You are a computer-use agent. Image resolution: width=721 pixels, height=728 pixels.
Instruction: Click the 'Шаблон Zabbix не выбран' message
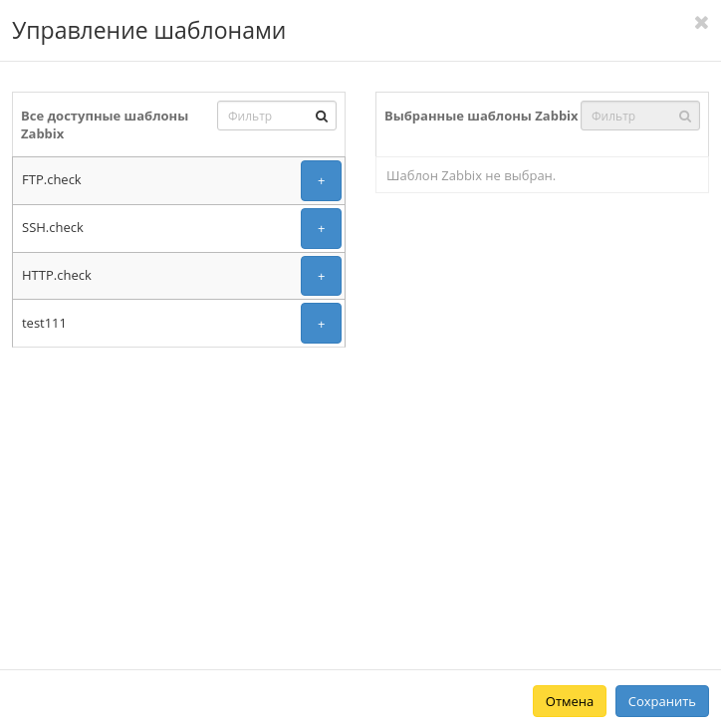click(471, 175)
